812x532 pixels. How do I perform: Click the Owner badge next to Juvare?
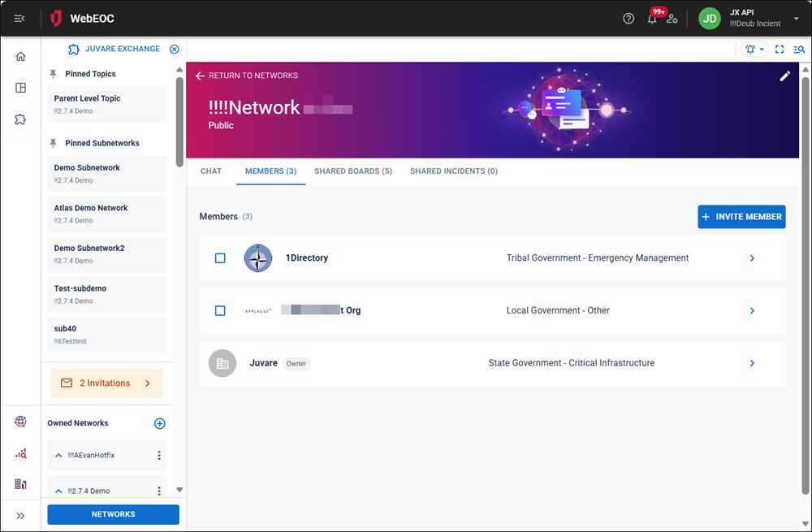pos(296,364)
